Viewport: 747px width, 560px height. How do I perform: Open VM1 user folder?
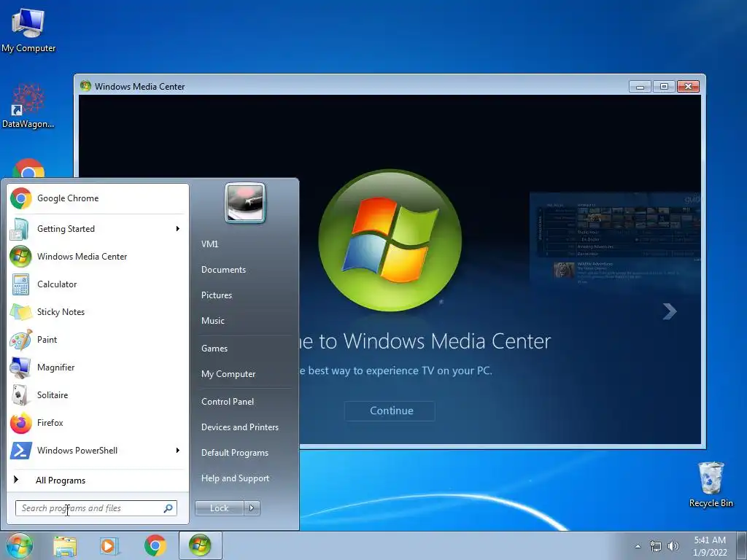(209, 244)
